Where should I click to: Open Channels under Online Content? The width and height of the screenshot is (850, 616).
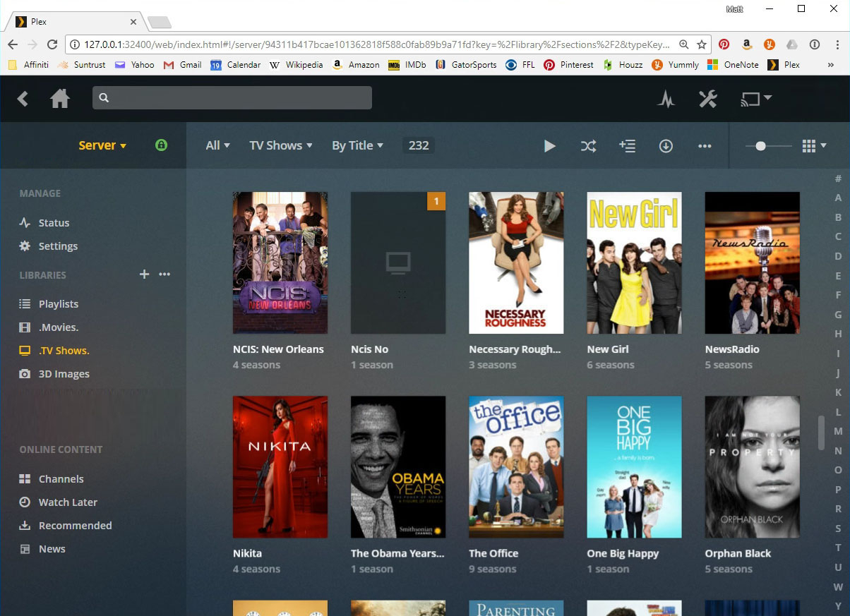pyautogui.click(x=52, y=479)
